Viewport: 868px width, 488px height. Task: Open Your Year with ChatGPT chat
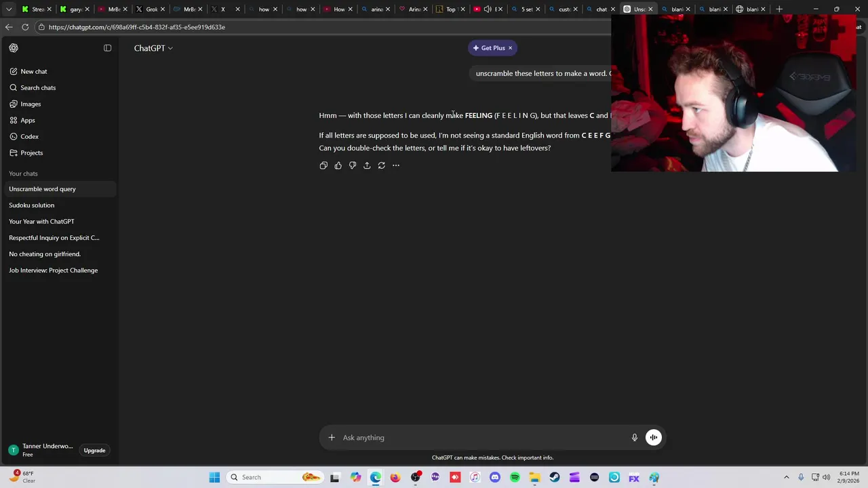(59, 222)
